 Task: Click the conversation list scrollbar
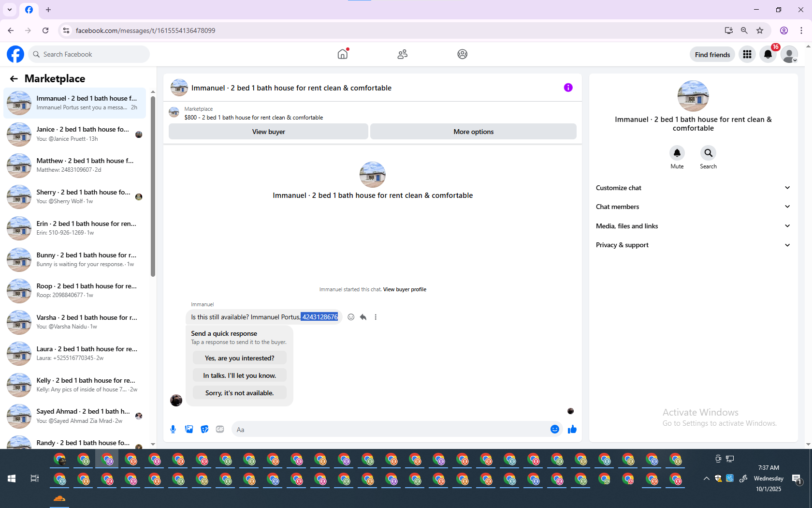tap(153, 186)
